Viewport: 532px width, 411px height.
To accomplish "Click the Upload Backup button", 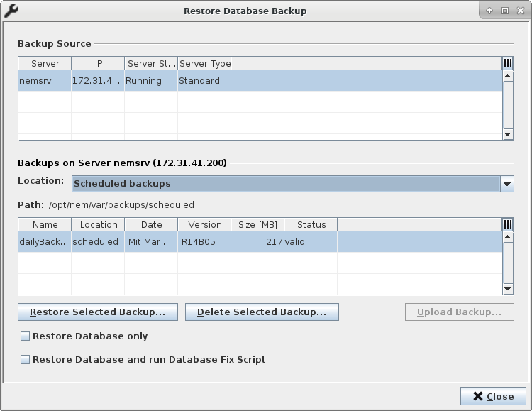I will click(x=459, y=312).
